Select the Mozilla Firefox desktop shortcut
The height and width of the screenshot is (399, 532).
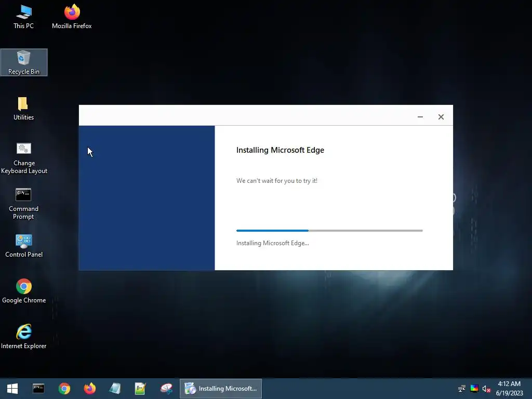pos(72,17)
